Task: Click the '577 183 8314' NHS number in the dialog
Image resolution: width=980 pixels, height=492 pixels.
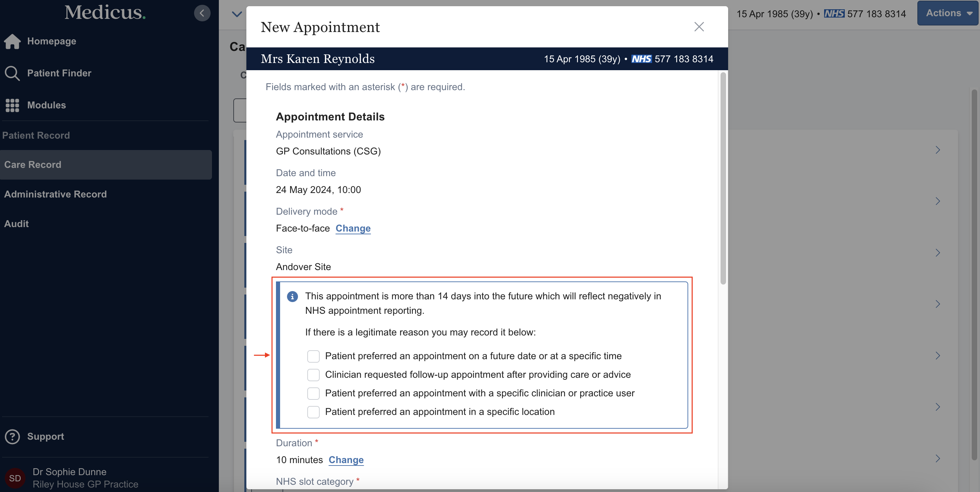Action: (684, 59)
